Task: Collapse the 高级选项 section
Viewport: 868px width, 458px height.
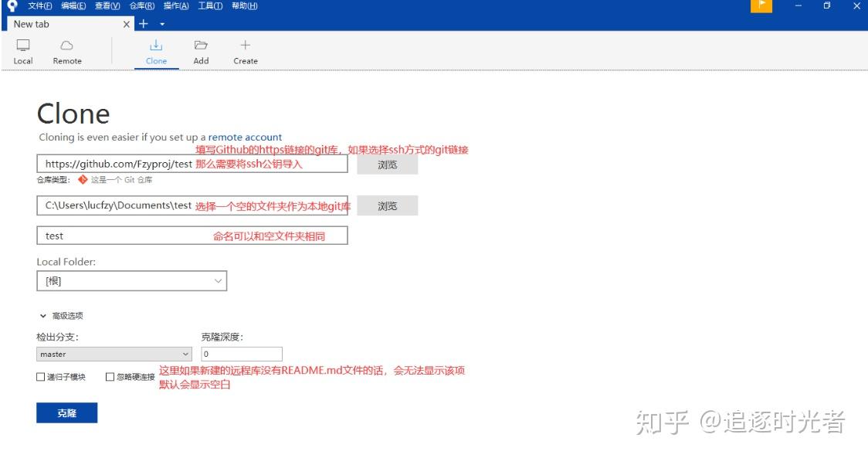Action: coord(62,315)
